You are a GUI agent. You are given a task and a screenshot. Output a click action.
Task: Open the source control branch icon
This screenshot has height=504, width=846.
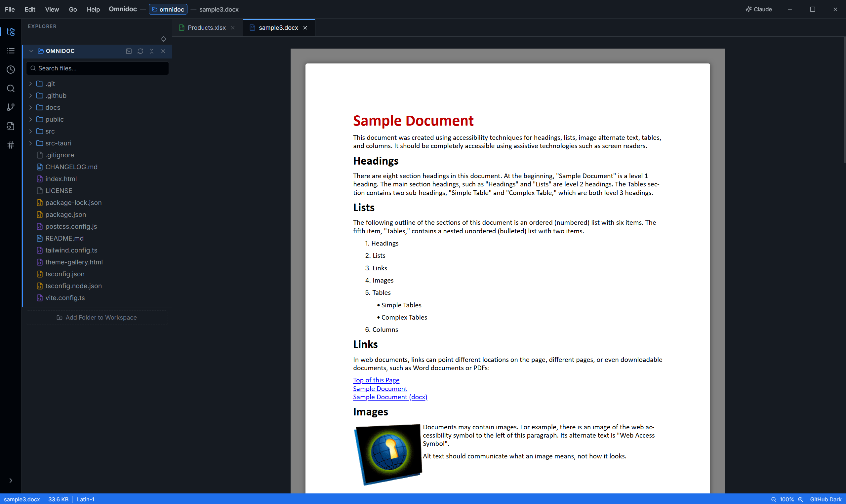11,107
